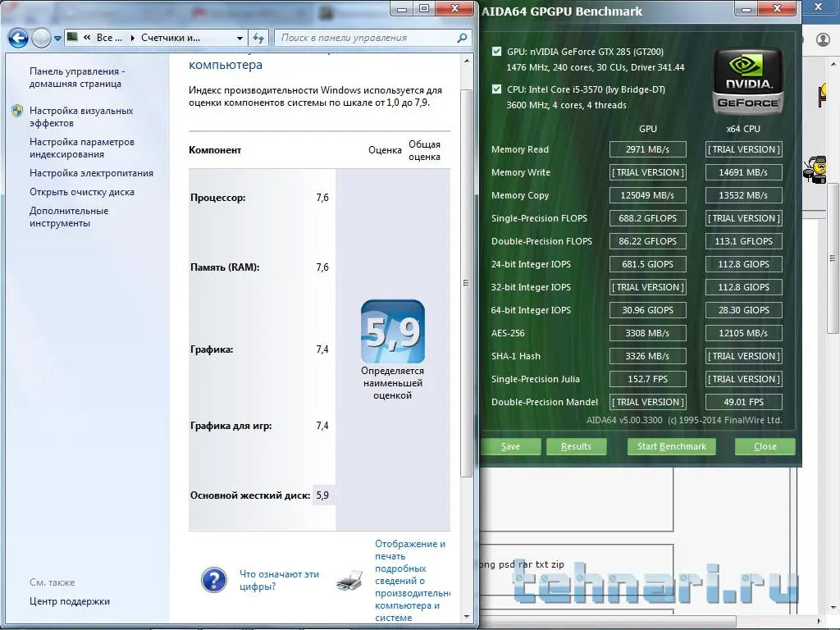Click the CPU AES-256 value 12105 MB/s
This screenshot has width=840, height=630.
point(743,333)
